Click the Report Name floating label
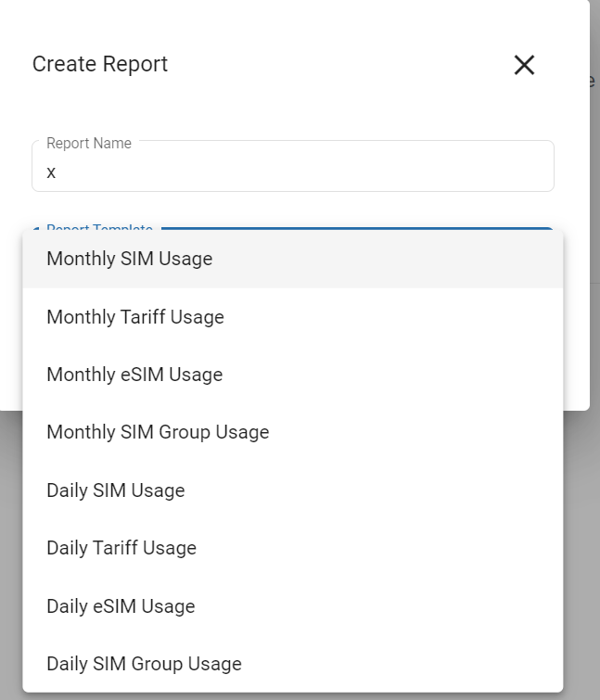 pyautogui.click(x=89, y=144)
